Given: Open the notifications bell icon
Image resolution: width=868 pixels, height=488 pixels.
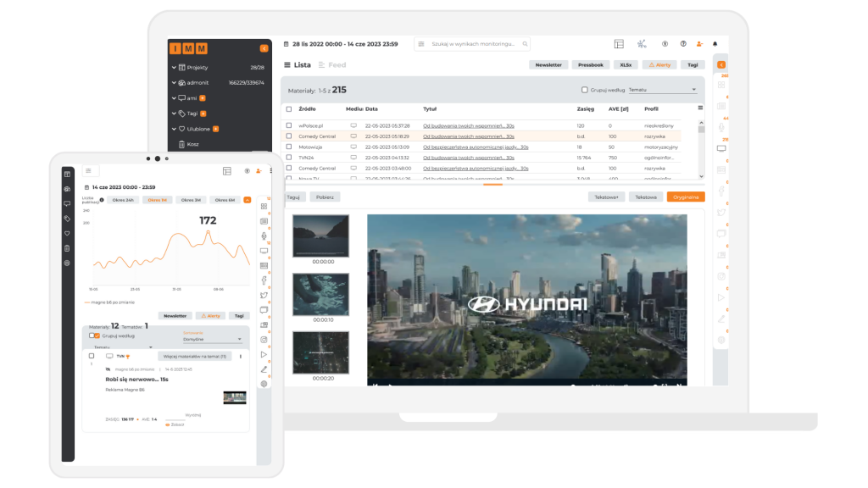Looking at the screenshot, I should (x=715, y=44).
